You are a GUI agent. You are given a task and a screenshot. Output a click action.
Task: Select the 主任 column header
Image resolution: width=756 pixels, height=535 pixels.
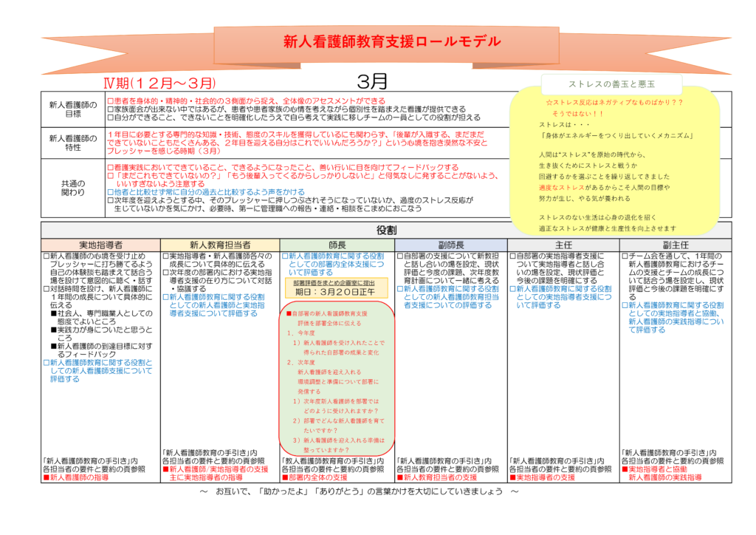click(563, 245)
